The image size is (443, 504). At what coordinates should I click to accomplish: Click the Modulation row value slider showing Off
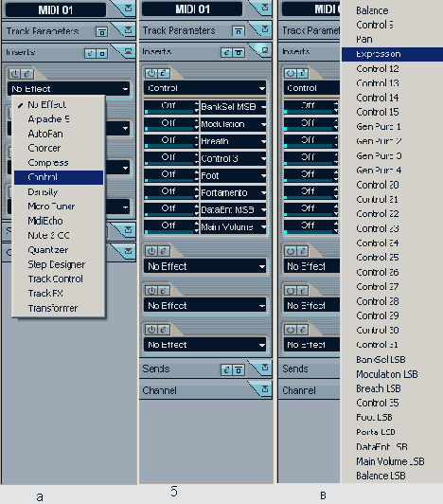[169, 124]
